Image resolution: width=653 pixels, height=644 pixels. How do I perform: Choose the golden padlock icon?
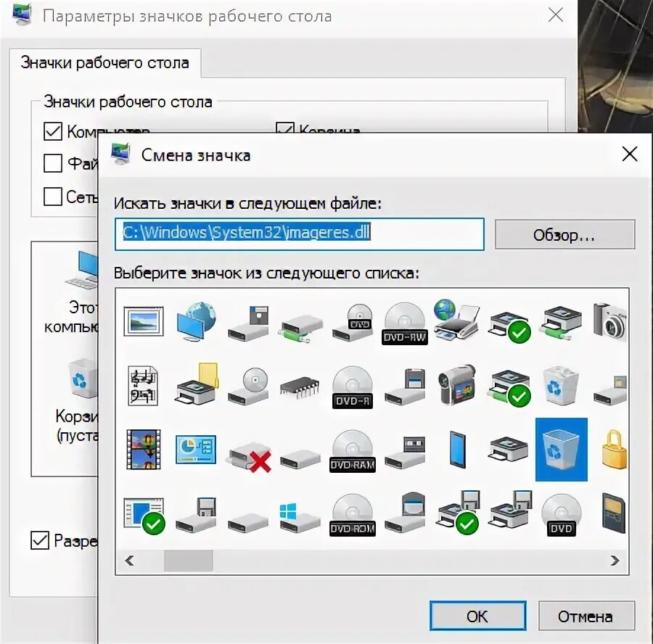(614, 450)
